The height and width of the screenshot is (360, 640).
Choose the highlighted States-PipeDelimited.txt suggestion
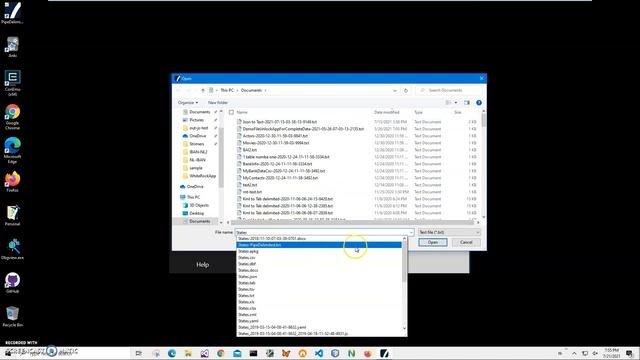tap(319, 245)
